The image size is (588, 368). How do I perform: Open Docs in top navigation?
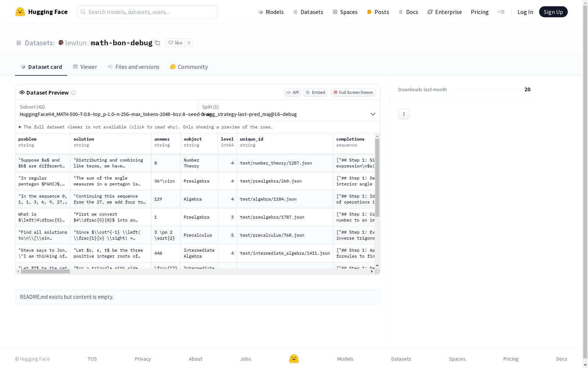click(x=408, y=12)
